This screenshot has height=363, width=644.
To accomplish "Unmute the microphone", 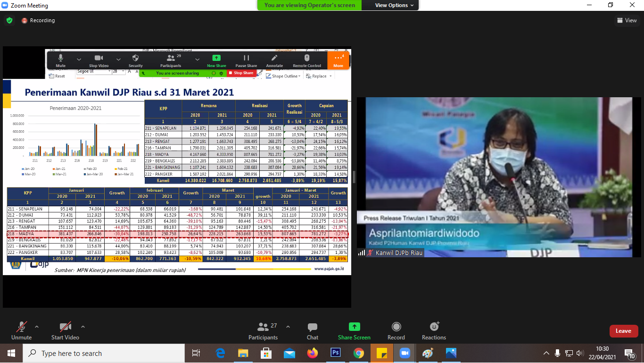I will pos(21,327).
